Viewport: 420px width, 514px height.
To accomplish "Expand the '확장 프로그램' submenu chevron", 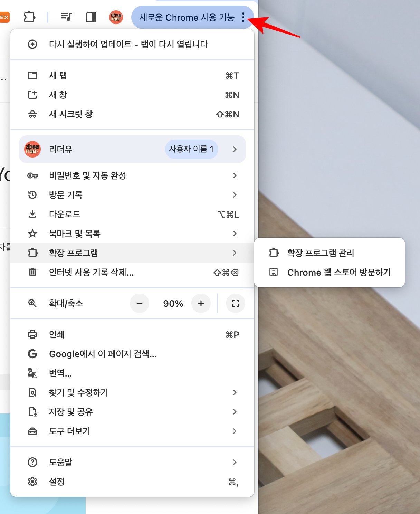I will click(x=235, y=253).
